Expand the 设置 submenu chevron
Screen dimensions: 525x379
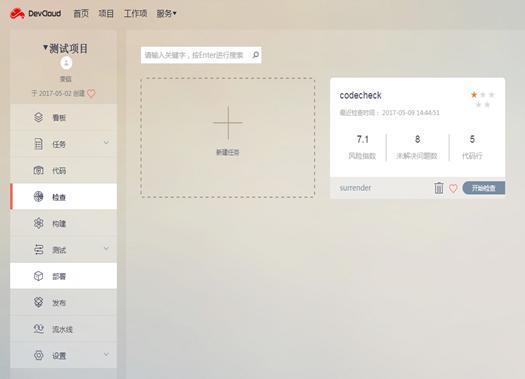click(x=106, y=354)
